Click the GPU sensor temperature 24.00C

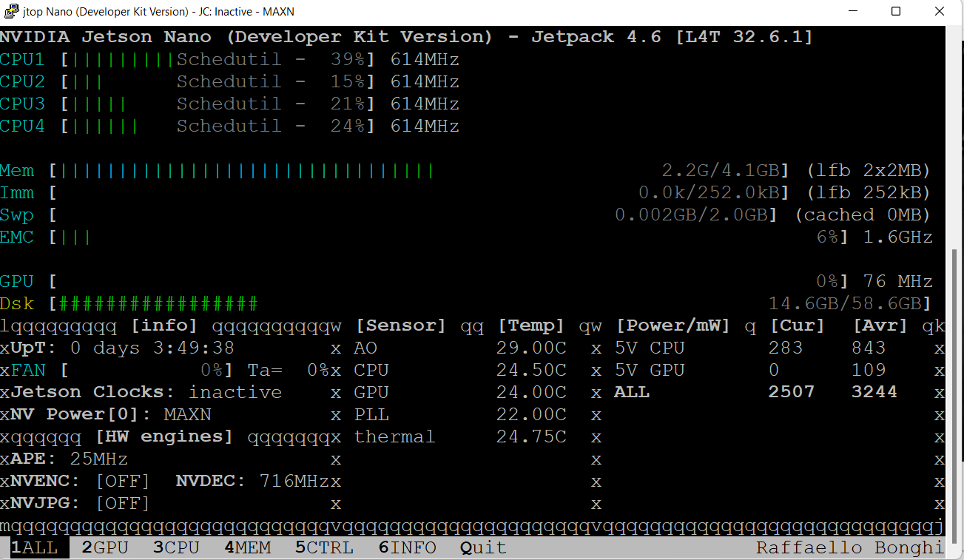click(531, 393)
